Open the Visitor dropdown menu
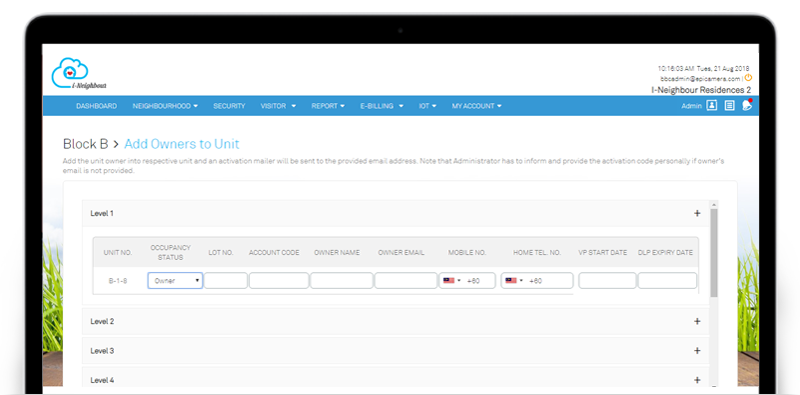Screen dimensions: 800x395 click(x=278, y=106)
